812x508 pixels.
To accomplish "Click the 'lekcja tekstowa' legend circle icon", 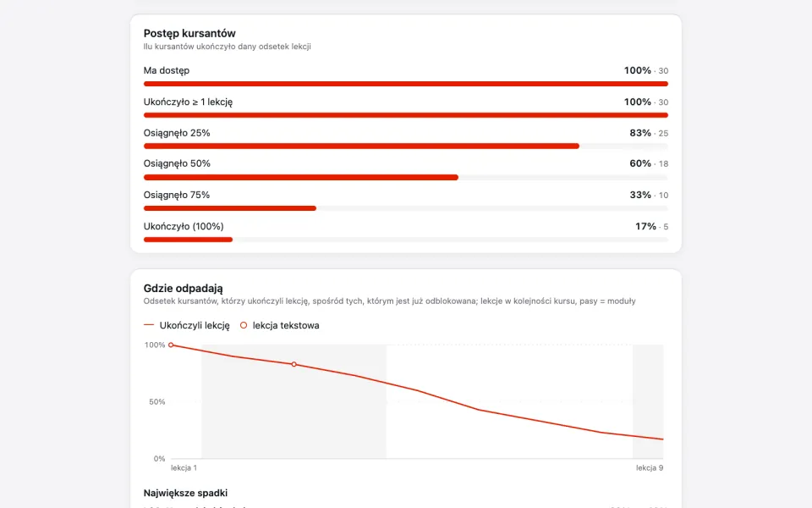I will [244, 325].
